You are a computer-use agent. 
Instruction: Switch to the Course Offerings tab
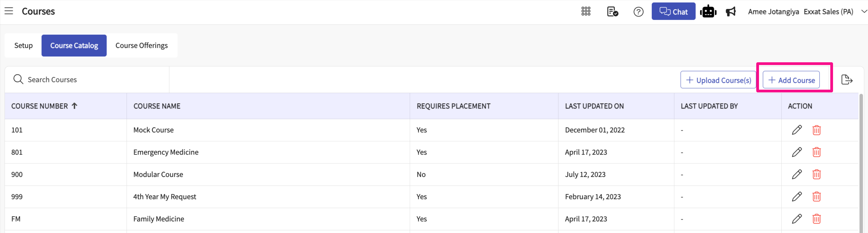tap(142, 46)
